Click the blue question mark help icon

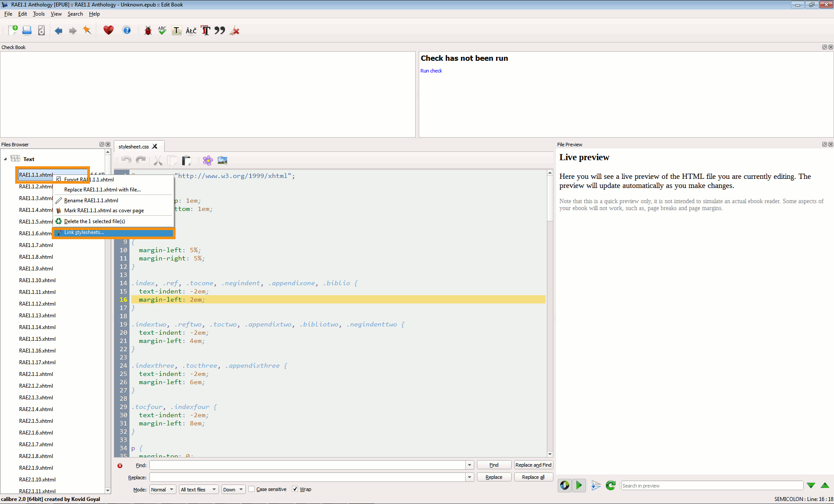[x=126, y=30]
